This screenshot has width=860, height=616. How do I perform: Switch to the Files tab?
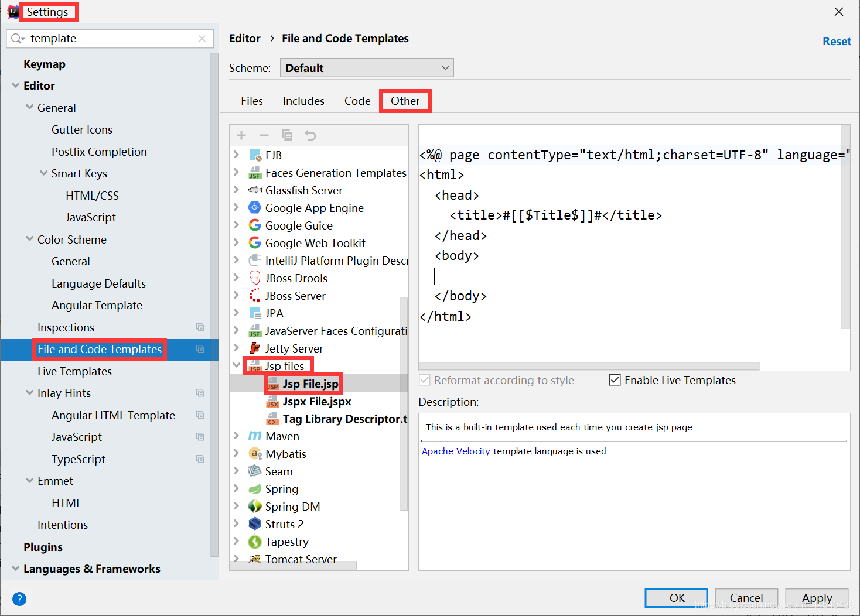pos(252,101)
